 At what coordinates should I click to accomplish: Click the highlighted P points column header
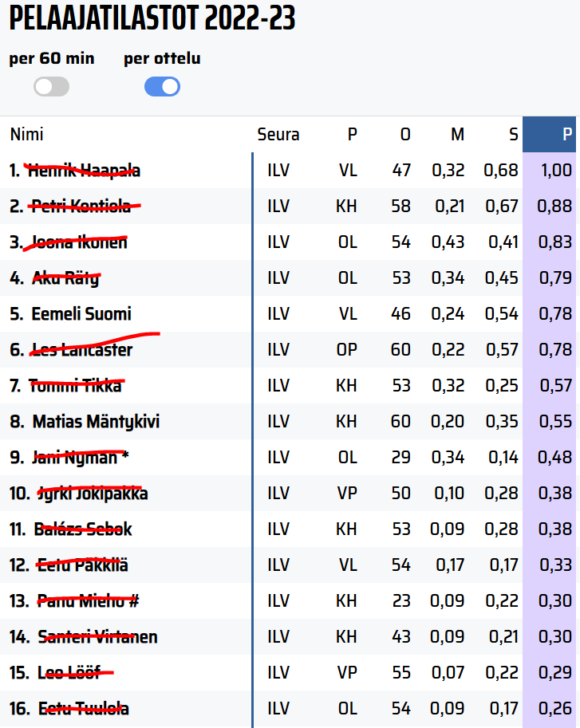point(566,135)
